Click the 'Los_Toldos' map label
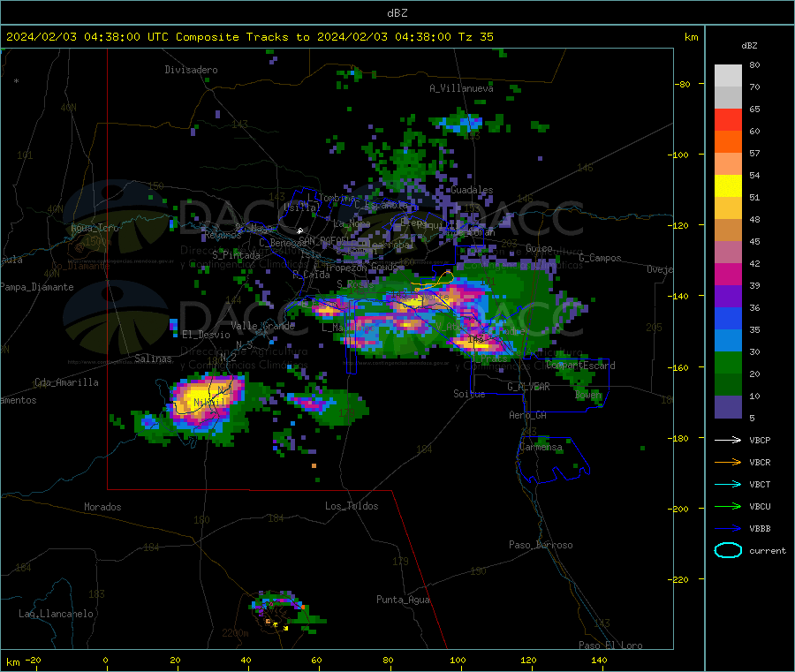Image resolution: width=795 pixels, height=672 pixels. point(352,506)
